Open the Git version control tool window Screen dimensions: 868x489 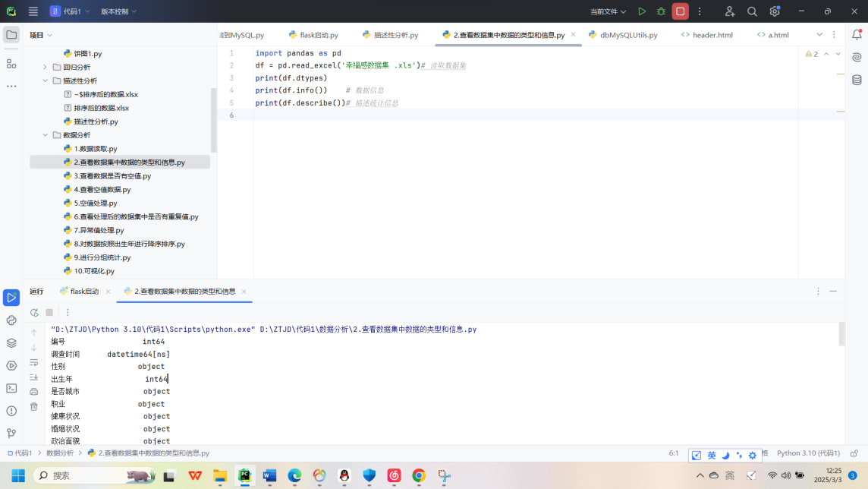[11, 433]
